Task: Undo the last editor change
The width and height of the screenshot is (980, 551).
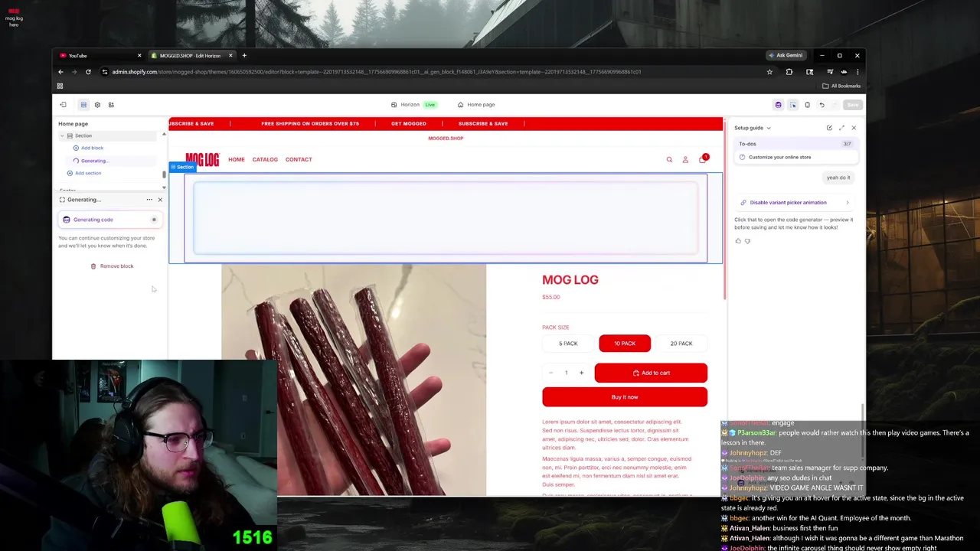Action: tap(822, 105)
